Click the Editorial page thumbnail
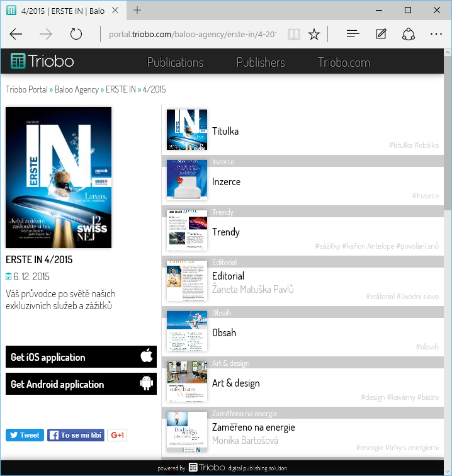452x476 pixels. (x=187, y=281)
